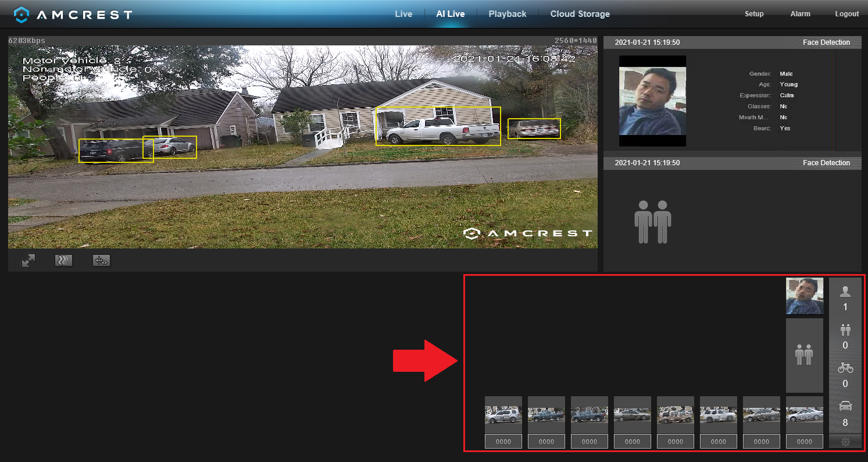Click the fluency wave icon below video

[63, 261]
